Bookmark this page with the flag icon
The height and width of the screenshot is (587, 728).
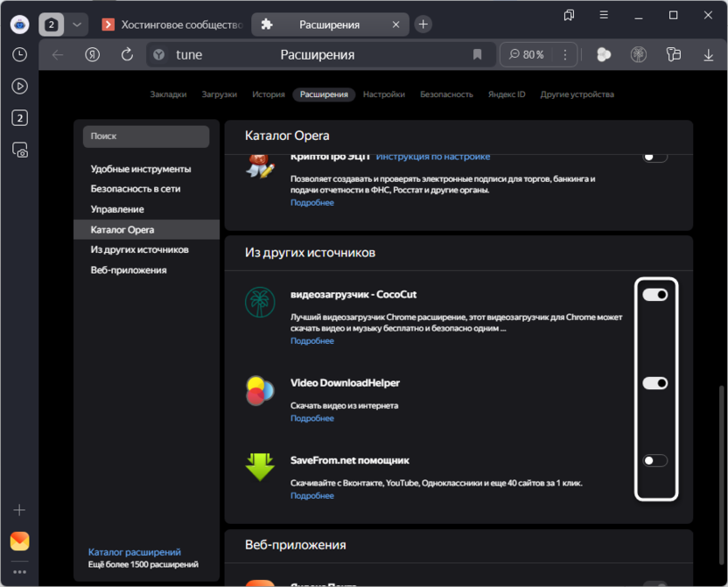pos(477,55)
